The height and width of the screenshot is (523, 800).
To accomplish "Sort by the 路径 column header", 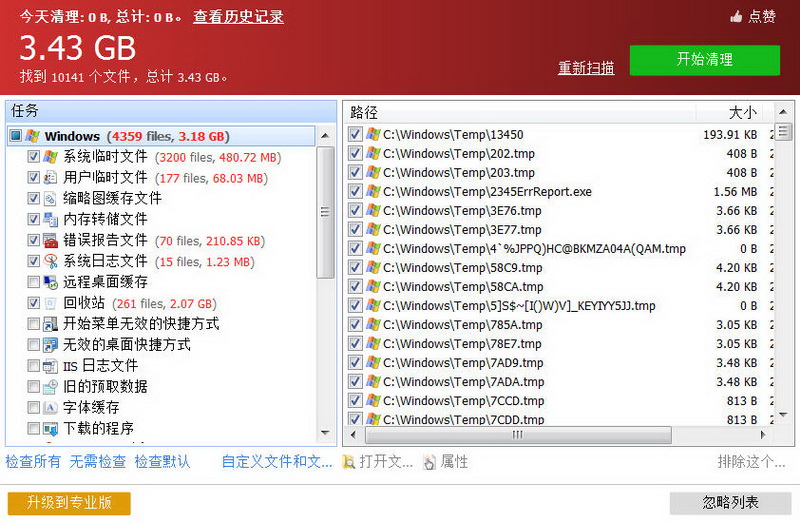I will point(520,112).
